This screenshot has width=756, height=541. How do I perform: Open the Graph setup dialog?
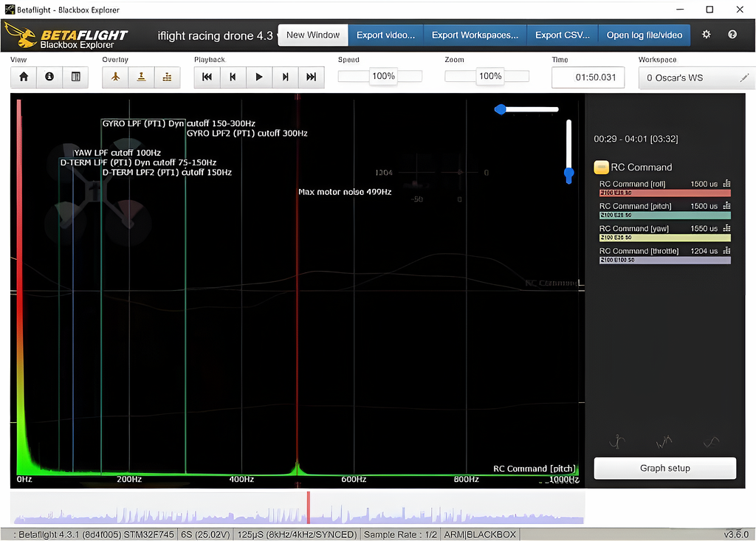click(x=665, y=468)
